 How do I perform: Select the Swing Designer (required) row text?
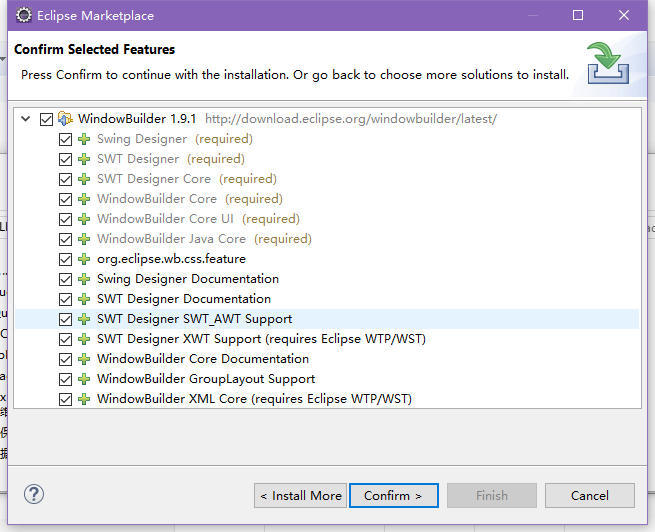[175, 139]
